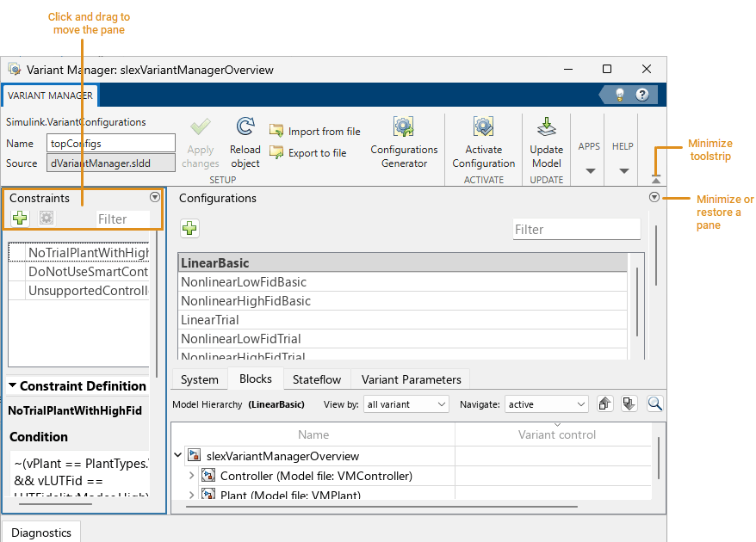Open the Diagnostics tab
This screenshot has width=756, height=542.
coord(41,532)
